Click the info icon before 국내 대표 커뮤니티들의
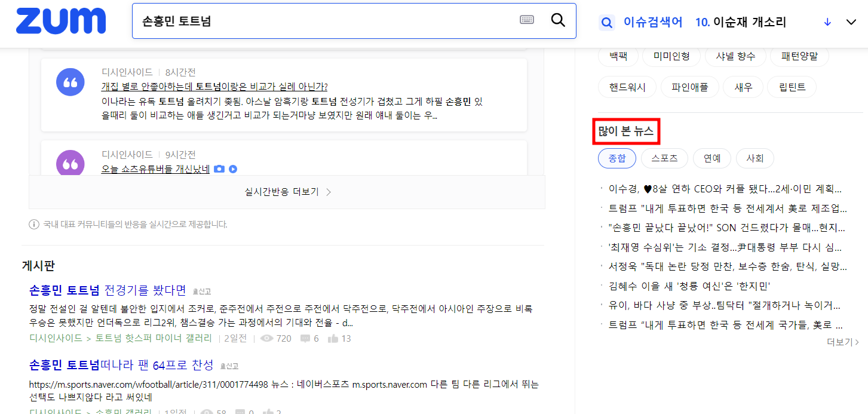Image resolution: width=868 pixels, height=414 pixels. point(34,225)
